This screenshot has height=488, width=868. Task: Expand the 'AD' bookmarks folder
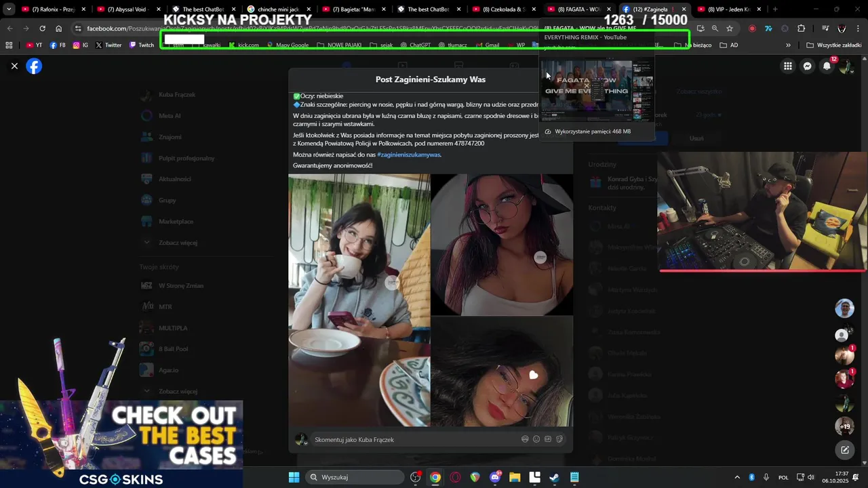pos(729,45)
